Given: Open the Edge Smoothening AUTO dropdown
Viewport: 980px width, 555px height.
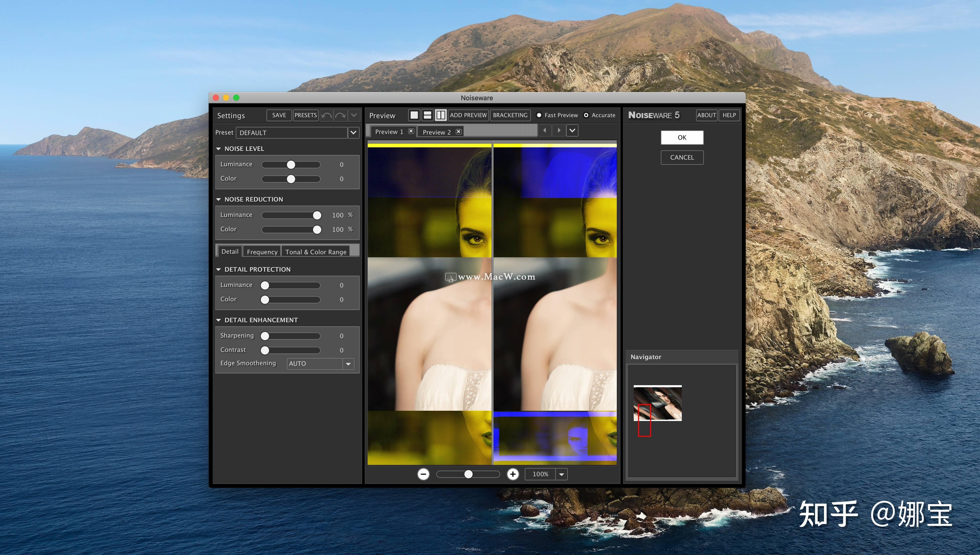Looking at the screenshot, I should coord(348,364).
